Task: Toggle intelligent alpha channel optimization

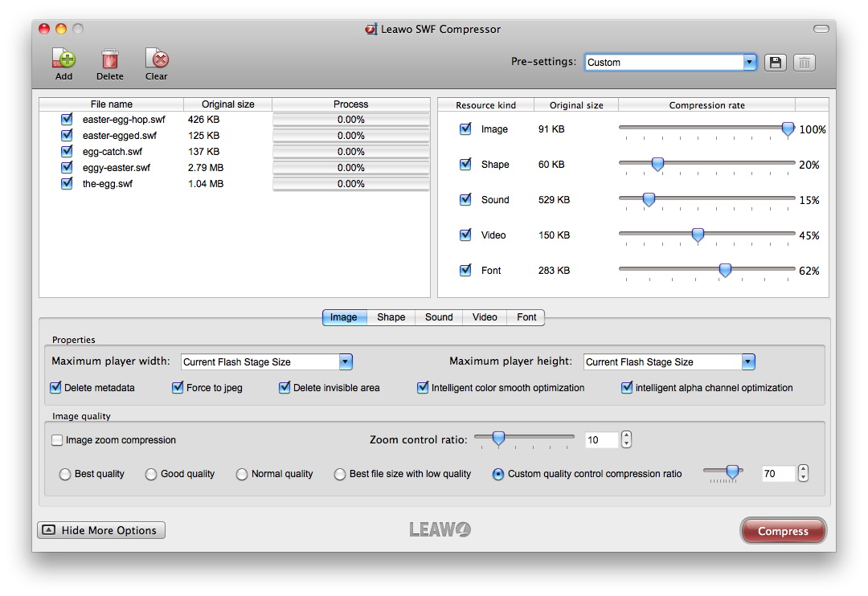Action: (x=627, y=387)
